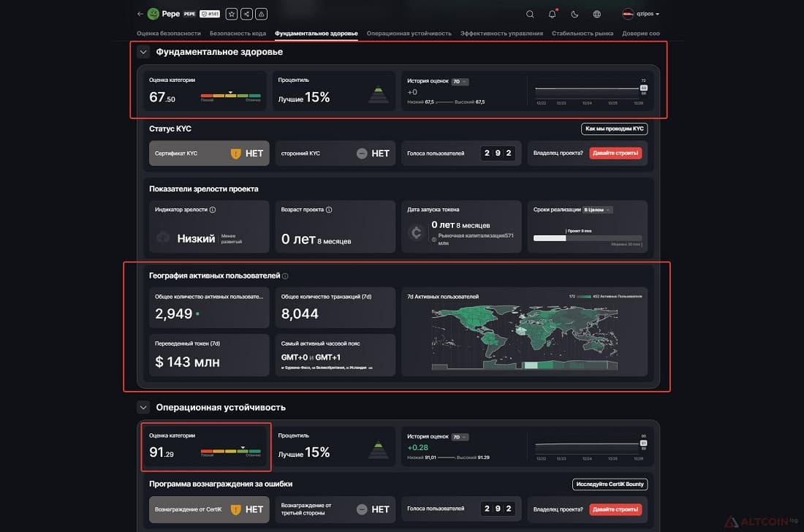Click the Как мы проводим KYC button
804x532 pixels.
(x=614, y=129)
